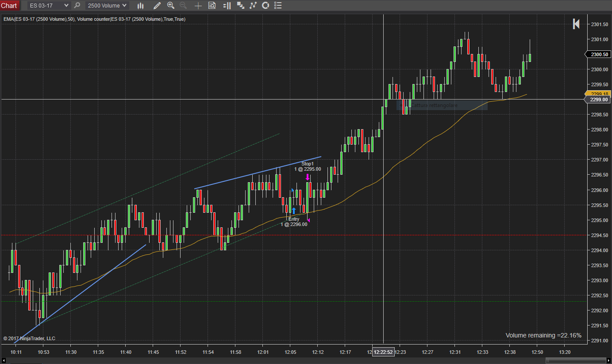
Task: Click the 10:11 time axis label
Action: pyautogui.click(x=16, y=352)
